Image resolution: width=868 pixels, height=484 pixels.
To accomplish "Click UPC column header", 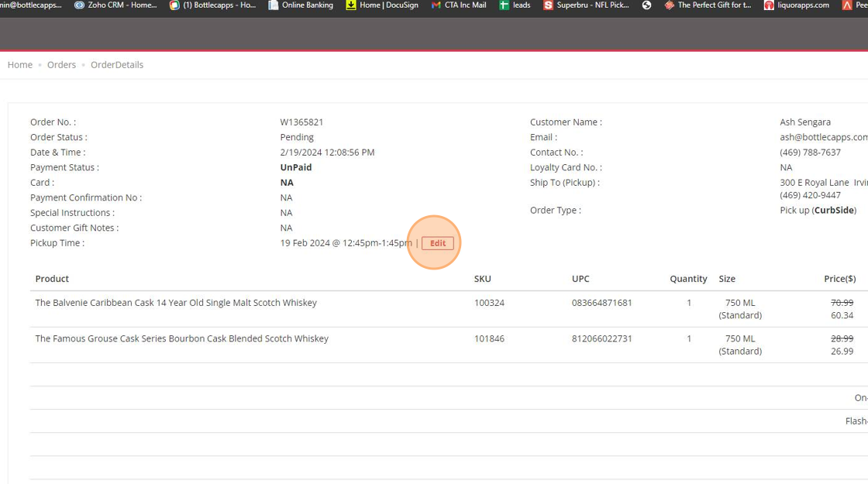I will 580,279.
